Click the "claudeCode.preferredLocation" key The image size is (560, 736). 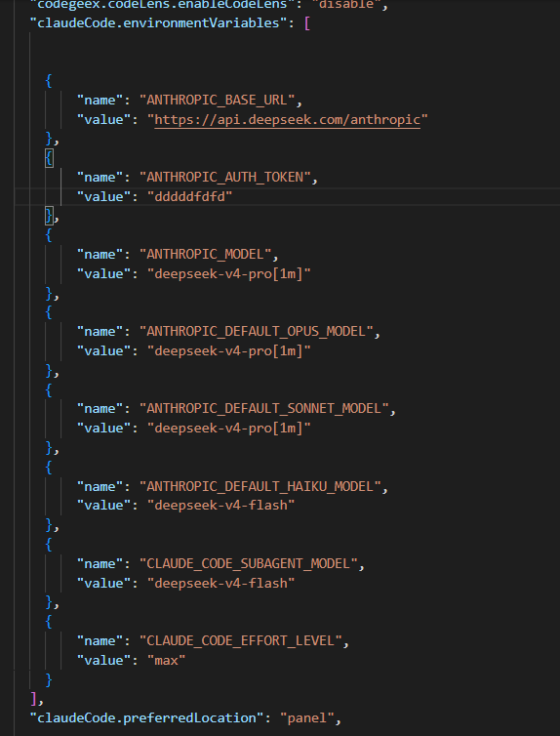tap(146, 717)
